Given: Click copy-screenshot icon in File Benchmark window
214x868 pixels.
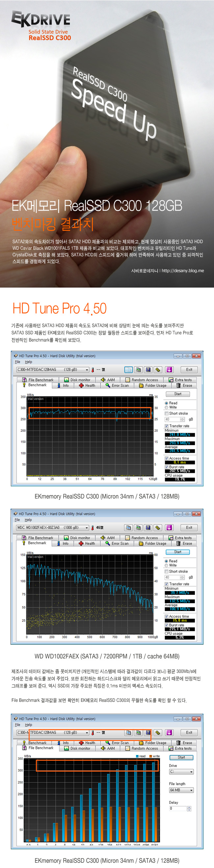Looking at the screenshot, I should coord(138,732).
